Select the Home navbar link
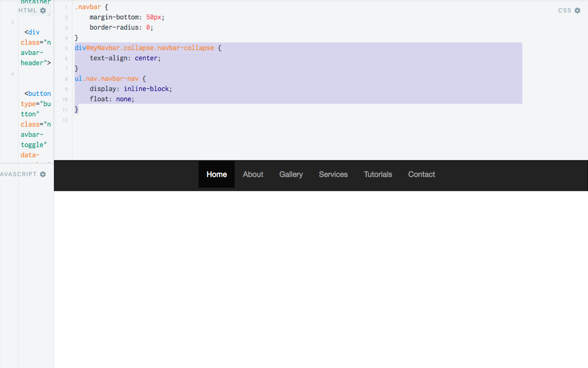Viewport: 588px width, 368px height. point(216,175)
